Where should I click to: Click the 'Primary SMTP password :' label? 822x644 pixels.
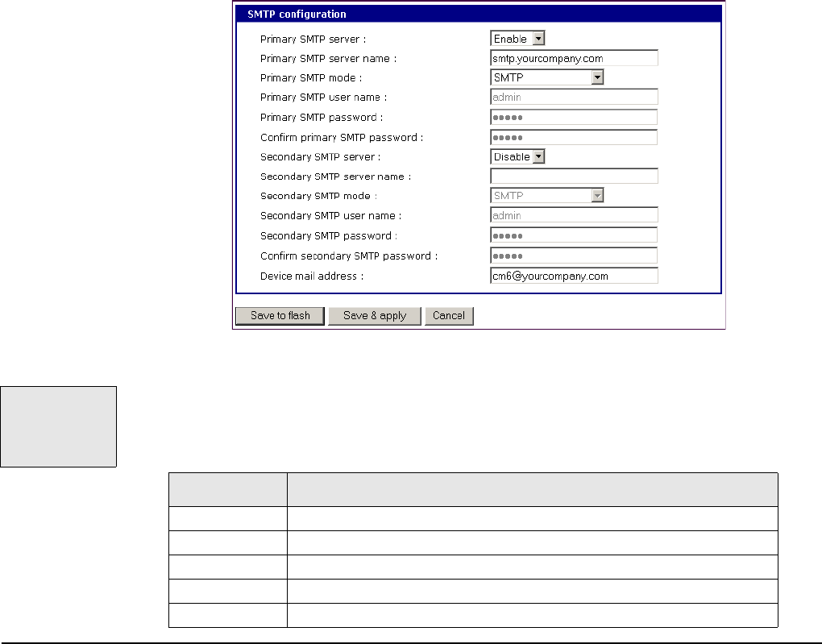coord(322,118)
